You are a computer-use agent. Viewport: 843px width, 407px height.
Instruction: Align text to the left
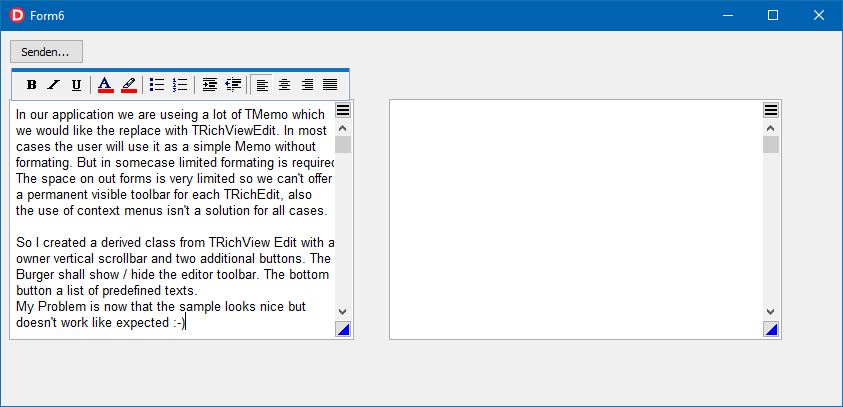tap(262, 85)
